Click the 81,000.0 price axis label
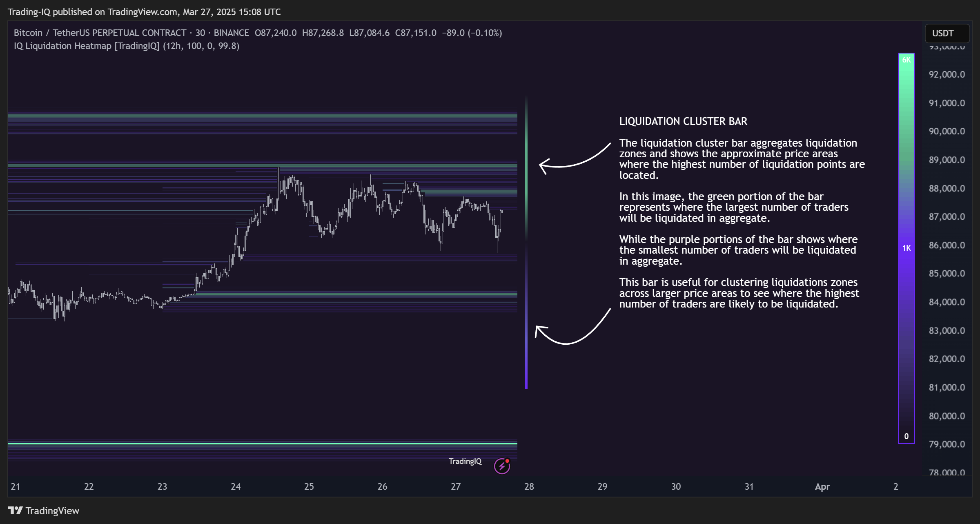The image size is (980, 524). tap(947, 387)
